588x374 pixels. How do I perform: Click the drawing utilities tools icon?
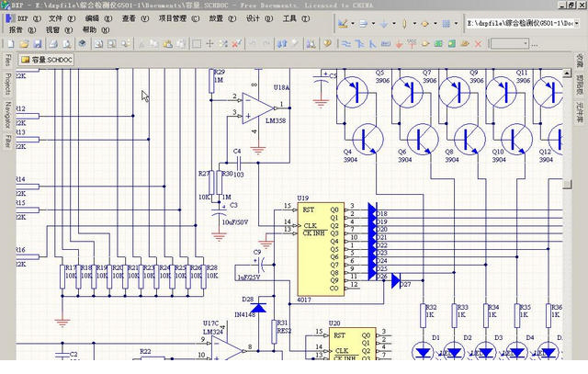point(343,24)
